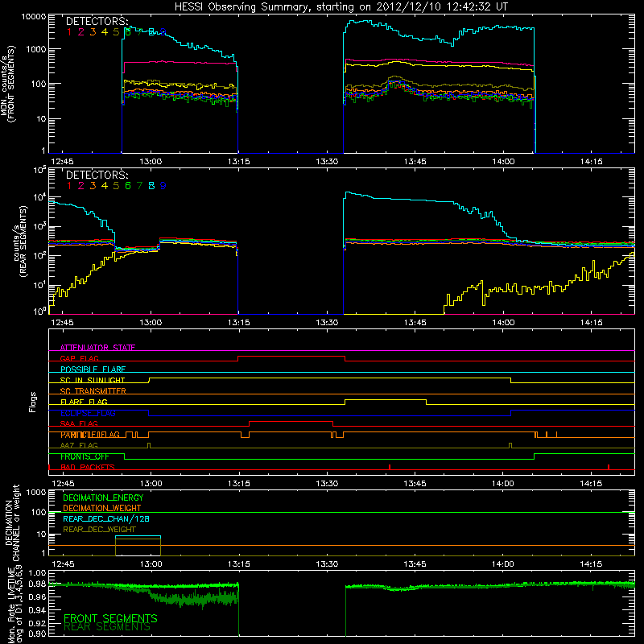
Task: Click orange detector 3 in the front segments legend
Action: click(93, 32)
